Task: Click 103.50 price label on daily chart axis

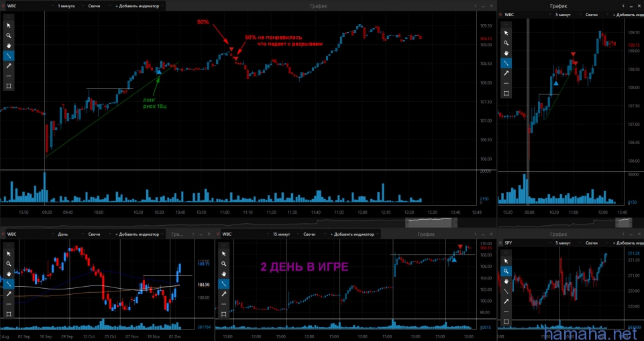Action: coord(204,284)
